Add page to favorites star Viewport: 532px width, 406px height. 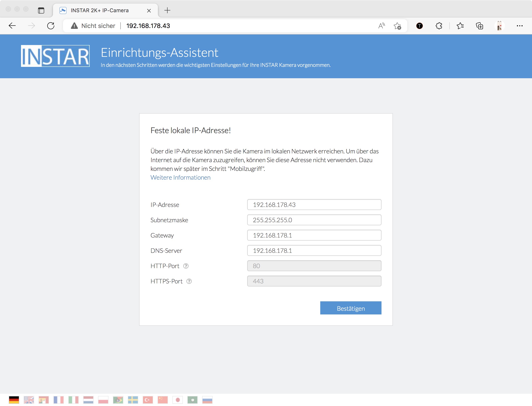pos(397,26)
